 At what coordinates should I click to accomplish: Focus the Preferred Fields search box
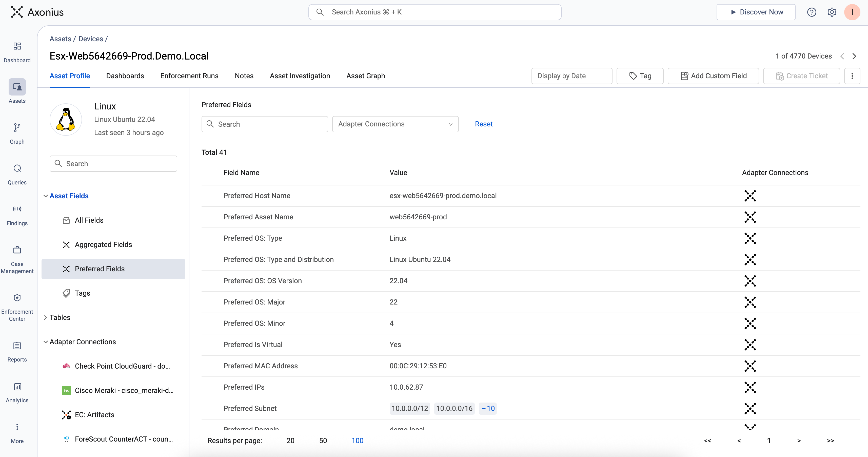pos(265,124)
